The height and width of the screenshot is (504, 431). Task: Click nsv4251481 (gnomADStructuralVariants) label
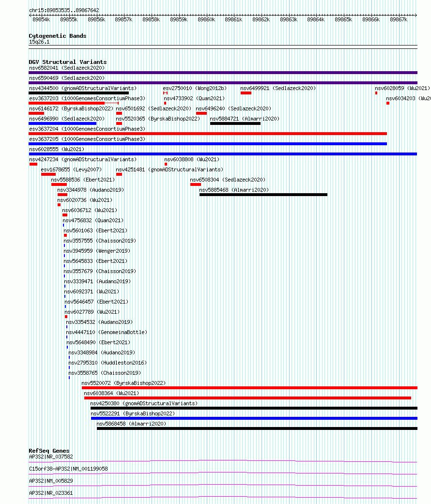click(x=169, y=170)
